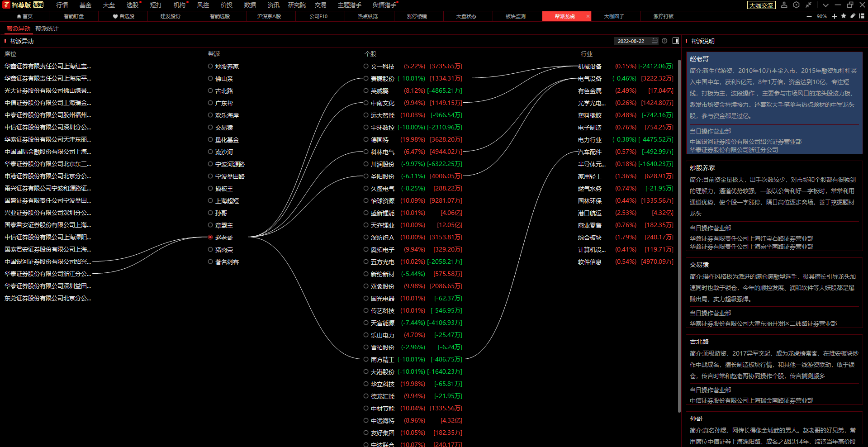
Task: Click seat 东莞证券股份有限公司北京分公...
Action: point(48,298)
